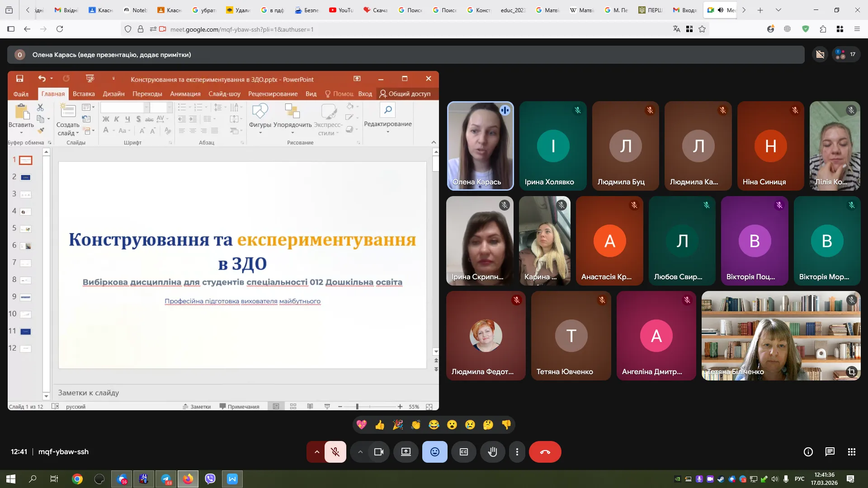The image size is (868, 488).
Task: Open meeting details info icon
Action: point(808,452)
